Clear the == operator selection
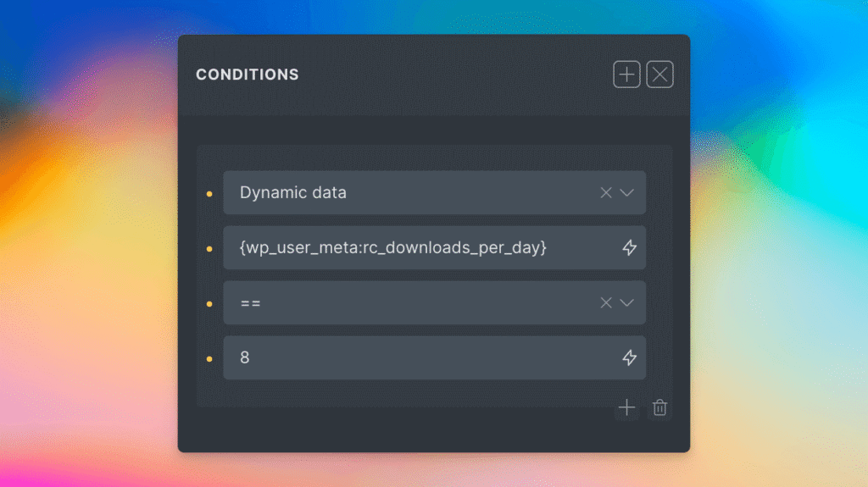This screenshot has width=868, height=487. 606,302
